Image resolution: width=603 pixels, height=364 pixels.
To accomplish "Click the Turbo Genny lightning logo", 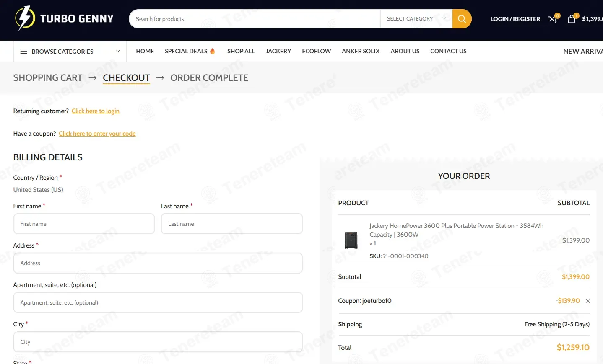I will (x=64, y=18).
